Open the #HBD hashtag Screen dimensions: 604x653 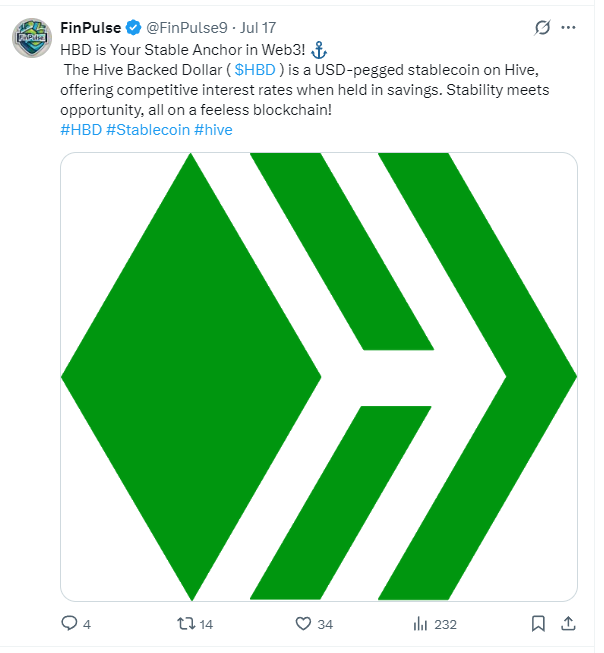coord(81,130)
